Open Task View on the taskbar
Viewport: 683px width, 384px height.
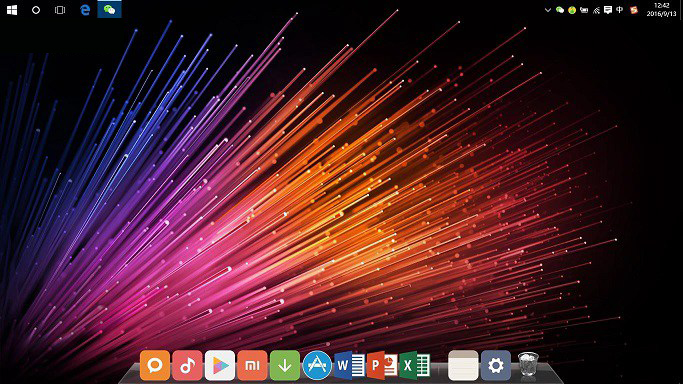click(x=60, y=10)
